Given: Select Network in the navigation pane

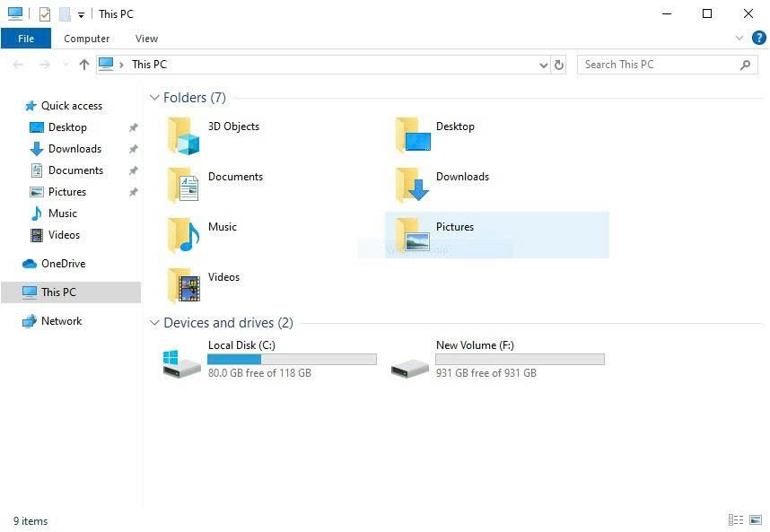Looking at the screenshot, I should point(61,321).
